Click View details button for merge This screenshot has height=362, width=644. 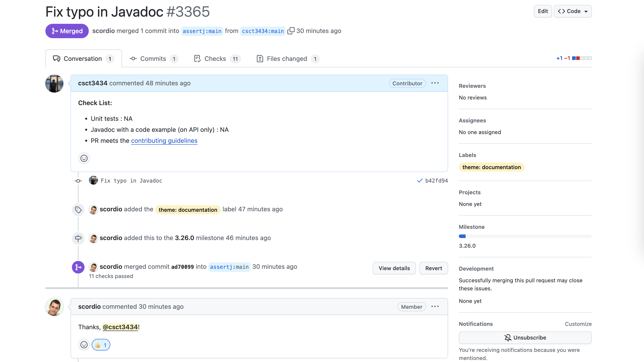click(394, 268)
